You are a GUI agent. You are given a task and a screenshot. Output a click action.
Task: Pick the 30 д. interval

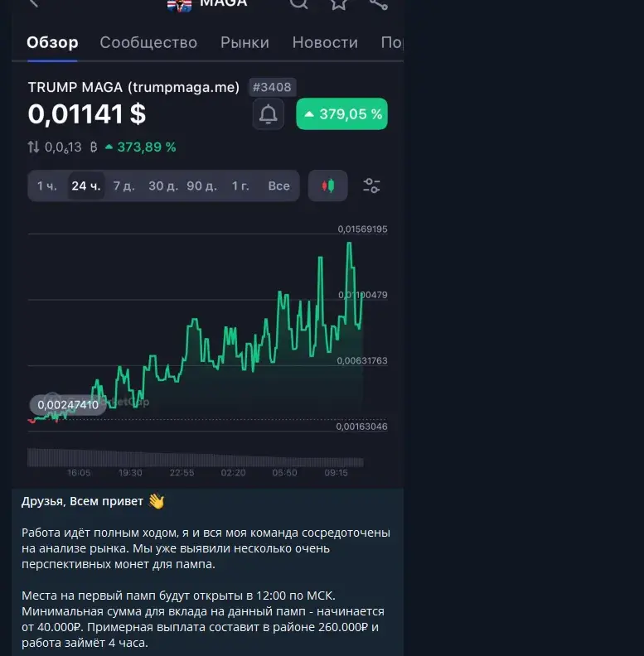tap(163, 186)
